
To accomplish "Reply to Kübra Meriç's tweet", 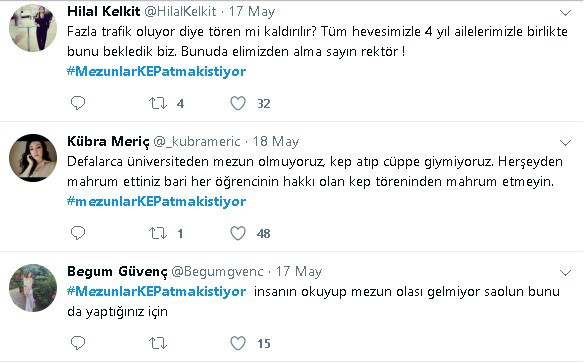I will (x=78, y=233).
